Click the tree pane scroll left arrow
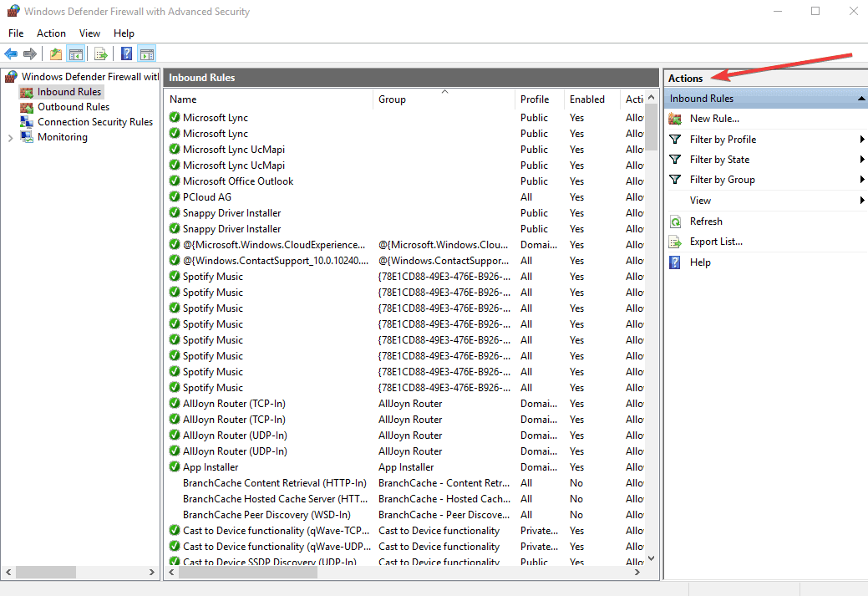Screen dimensions: 868x596 click(8, 573)
